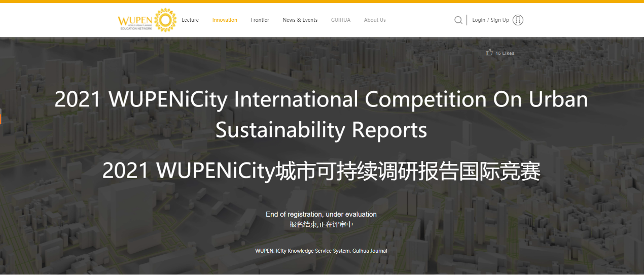Image resolution: width=644 pixels, height=275 pixels.
Task: Open News & Events menu item
Action: (x=300, y=20)
